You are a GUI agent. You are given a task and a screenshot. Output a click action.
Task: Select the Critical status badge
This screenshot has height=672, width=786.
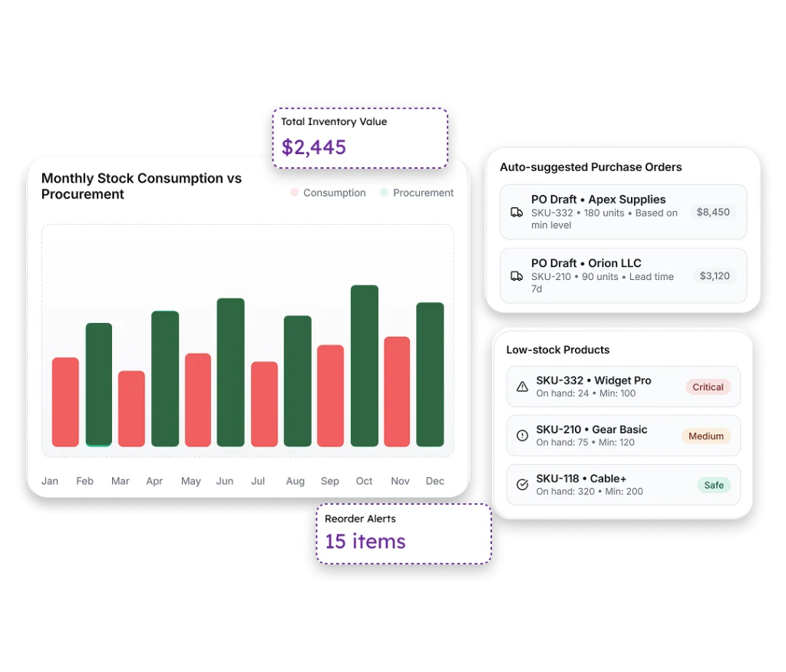[708, 387]
